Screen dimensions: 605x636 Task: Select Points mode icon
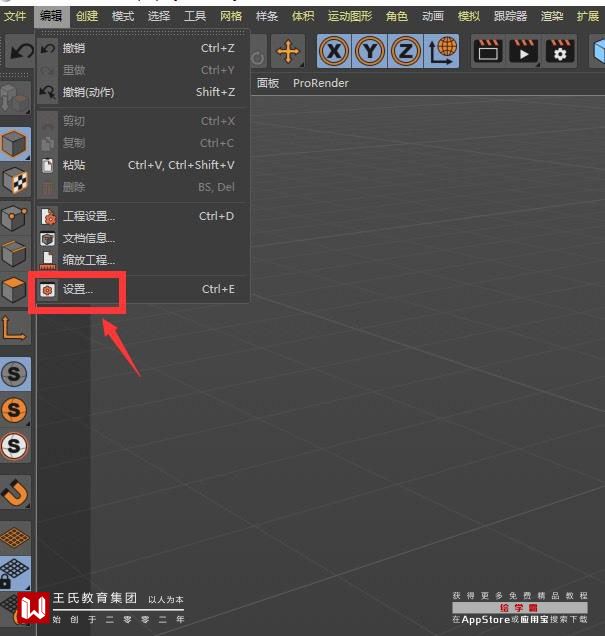point(15,218)
